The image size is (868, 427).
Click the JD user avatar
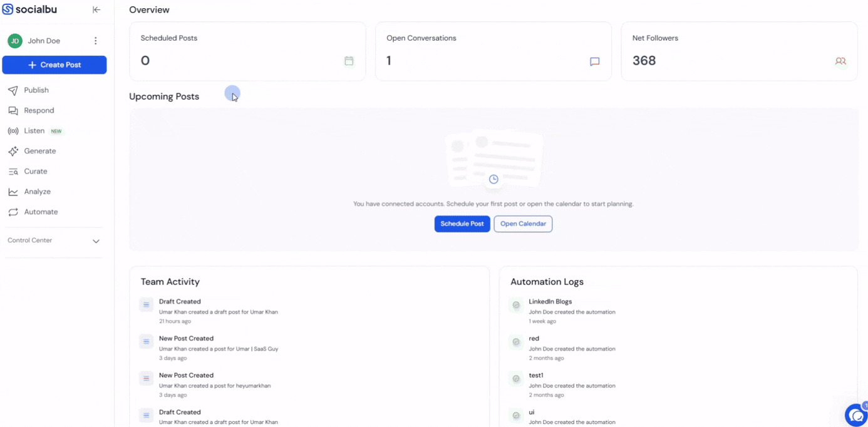15,41
